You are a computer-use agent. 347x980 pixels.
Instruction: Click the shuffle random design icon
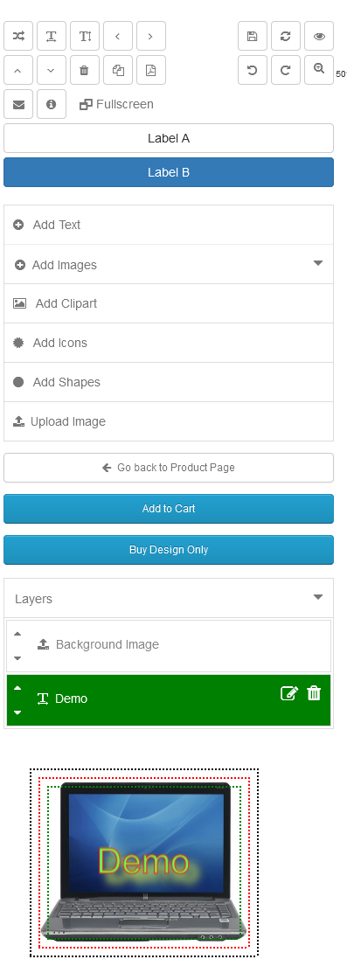coord(18,36)
